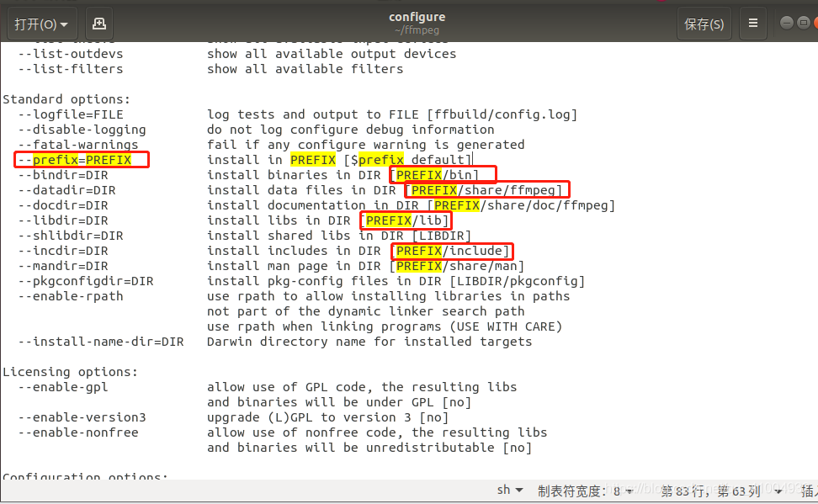Viewport: 818px width, 504px height.
Task: Click the "--mandir=DIR" option text
Action: pos(63,266)
